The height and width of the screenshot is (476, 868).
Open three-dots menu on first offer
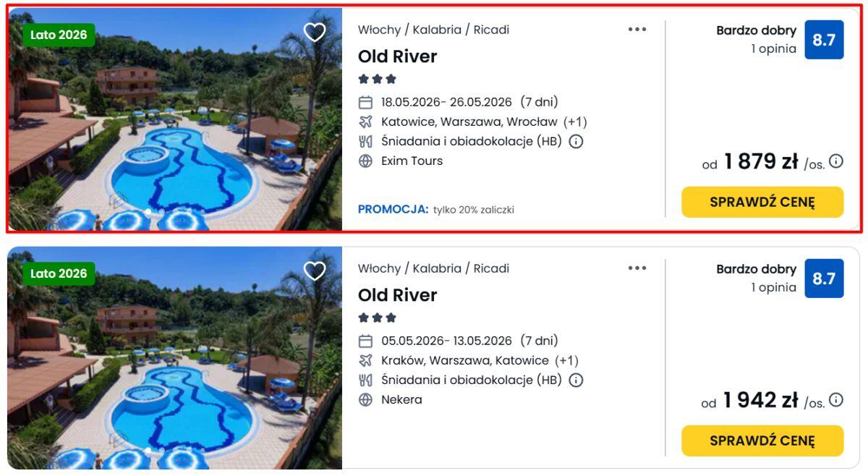click(637, 30)
